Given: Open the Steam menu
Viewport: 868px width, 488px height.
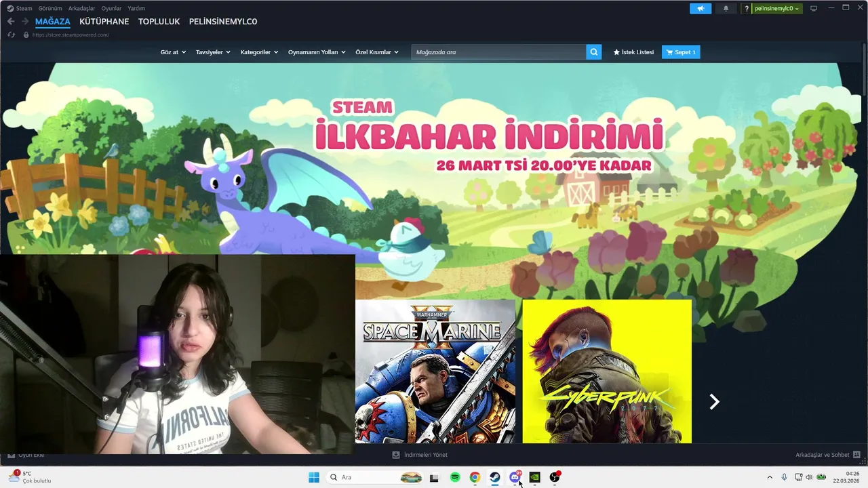Looking at the screenshot, I should coord(24,8).
